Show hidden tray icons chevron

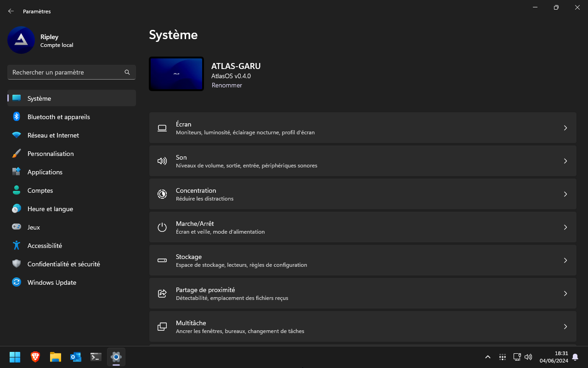pos(488,357)
